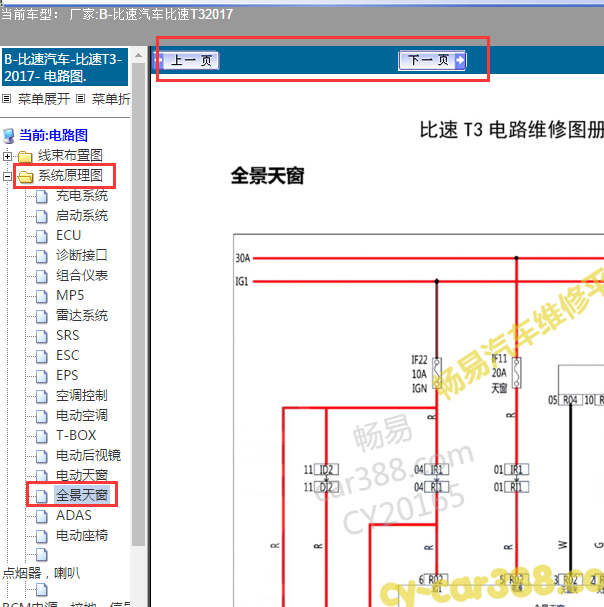Open the 诊断接口 diagram

tap(82, 255)
